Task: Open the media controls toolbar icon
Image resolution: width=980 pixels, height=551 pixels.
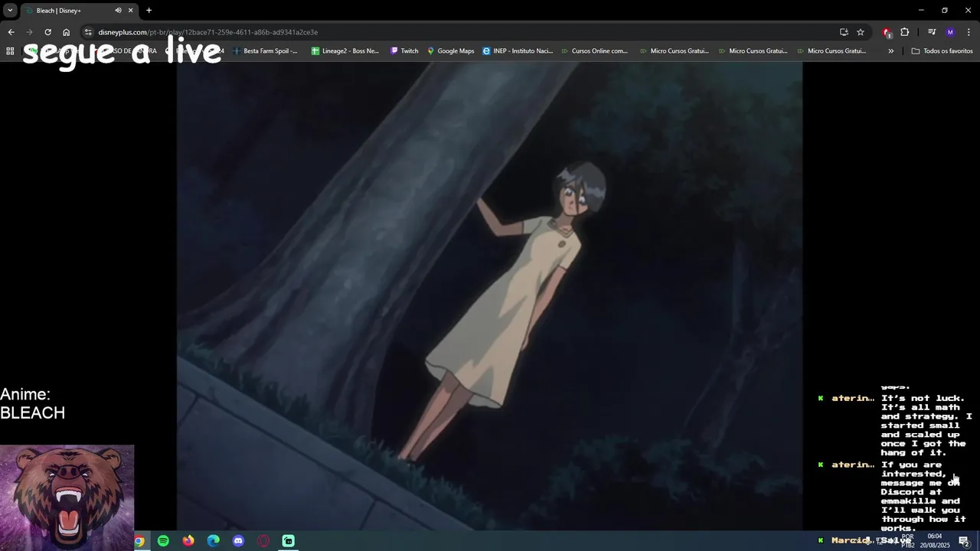Action: (x=932, y=32)
